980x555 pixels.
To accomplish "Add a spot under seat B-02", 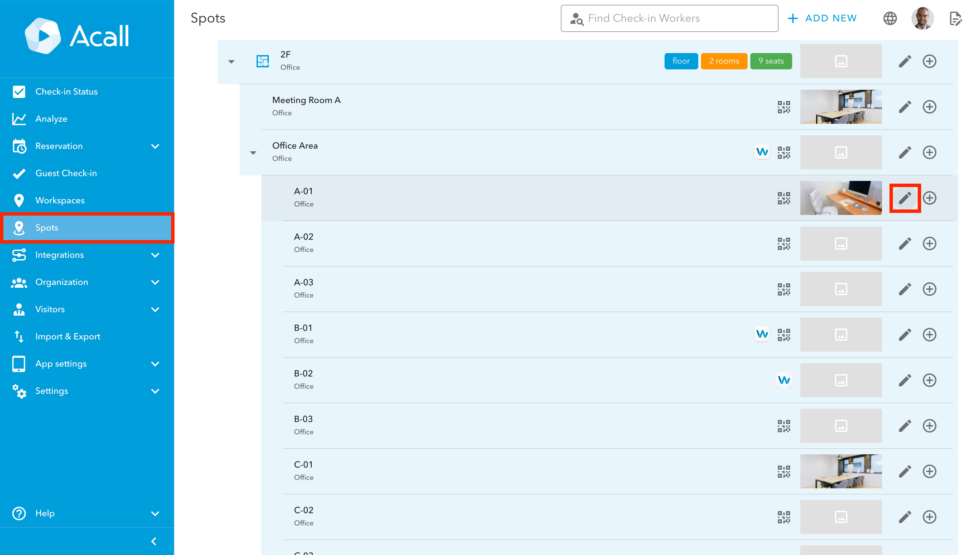I will (x=929, y=380).
